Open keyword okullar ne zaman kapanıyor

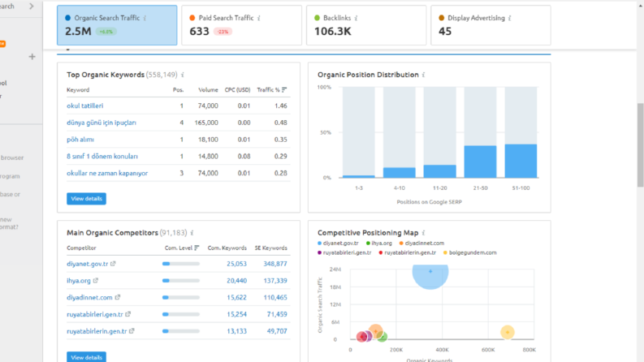(x=107, y=173)
